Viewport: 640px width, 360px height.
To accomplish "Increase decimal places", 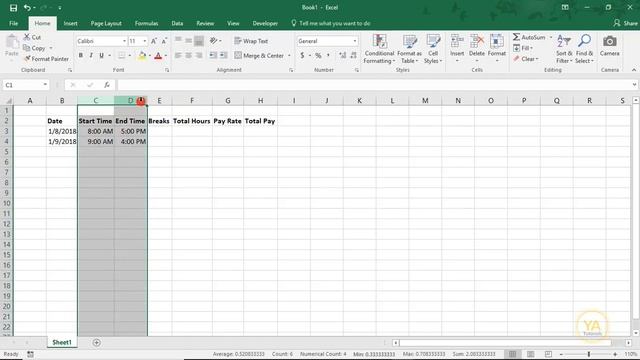I will click(342, 55).
